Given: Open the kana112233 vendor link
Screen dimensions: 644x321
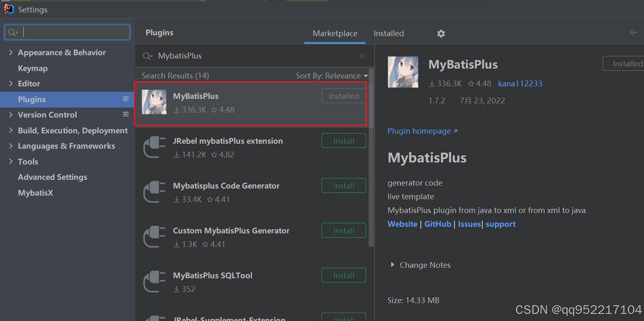Looking at the screenshot, I should (x=520, y=83).
